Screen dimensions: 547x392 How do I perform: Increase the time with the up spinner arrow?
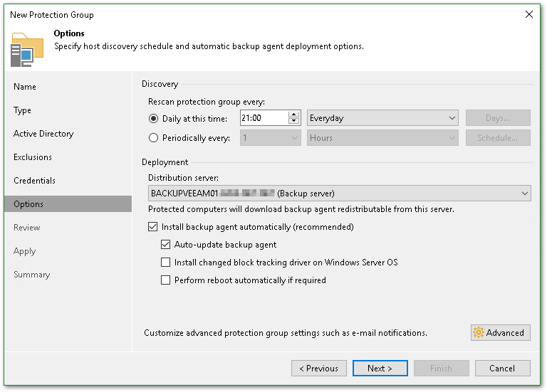tap(294, 115)
